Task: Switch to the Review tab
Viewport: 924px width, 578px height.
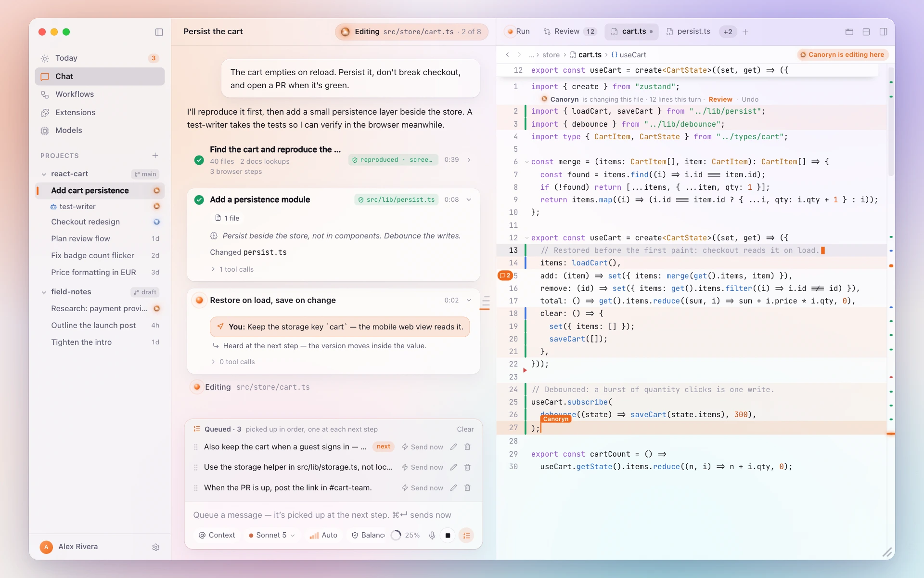Action: pyautogui.click(x=569, y=32)
